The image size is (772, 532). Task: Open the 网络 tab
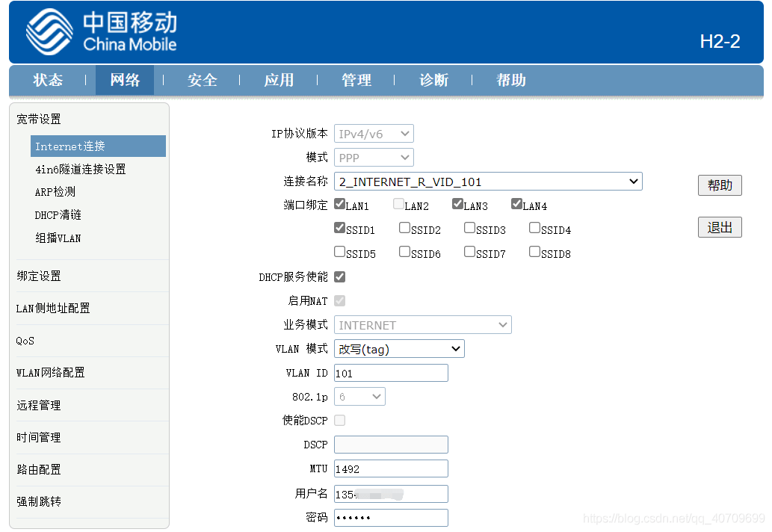[x=125, y=80]
